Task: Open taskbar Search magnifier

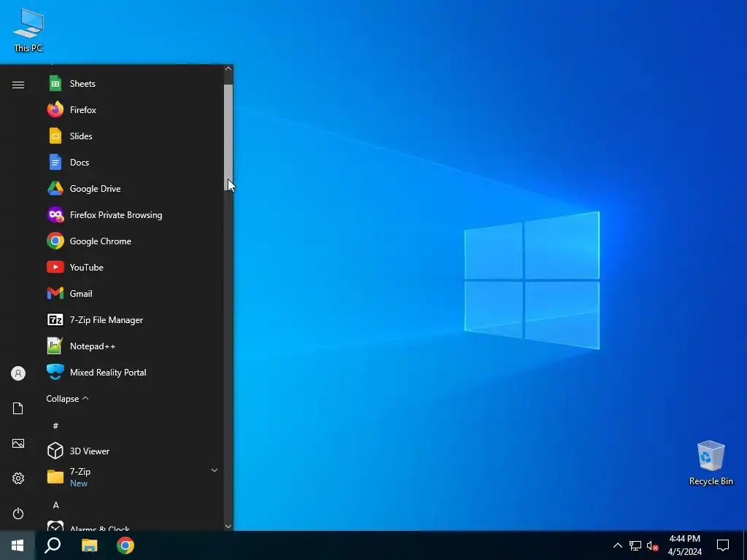Action: click(x=53, y=545)
